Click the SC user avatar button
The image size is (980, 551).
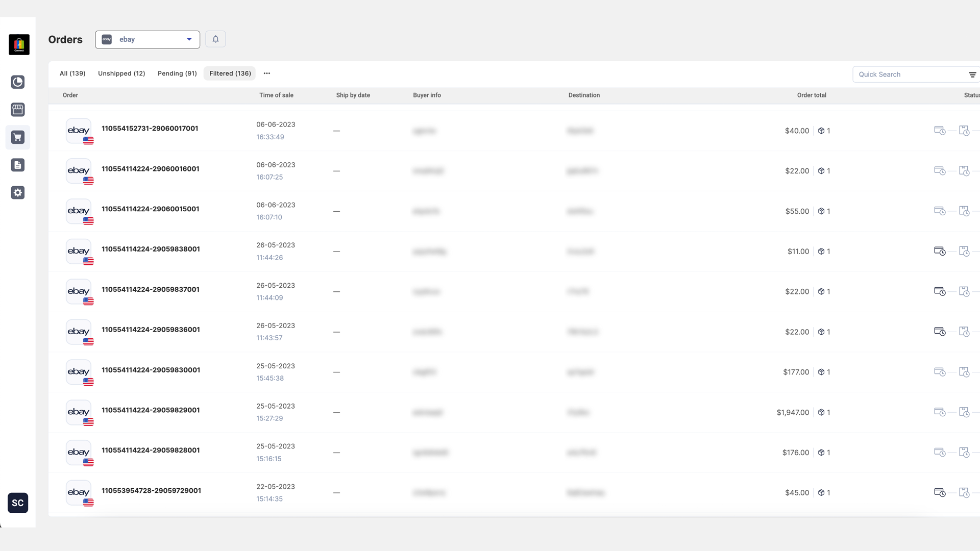click(18, 503)
